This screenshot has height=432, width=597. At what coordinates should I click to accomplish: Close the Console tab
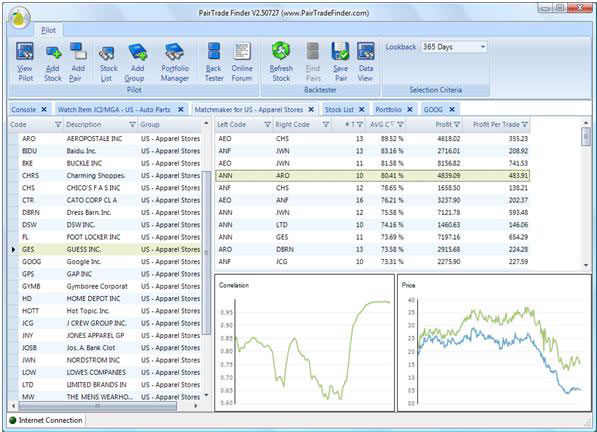pos(44,110)
